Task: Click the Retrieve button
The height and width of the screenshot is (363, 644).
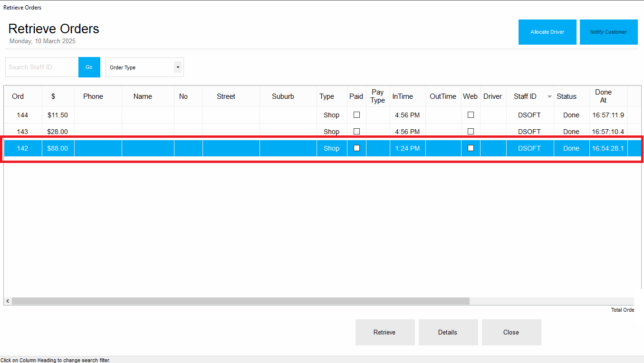Action: pyautogui.click(x=384, y=332)
